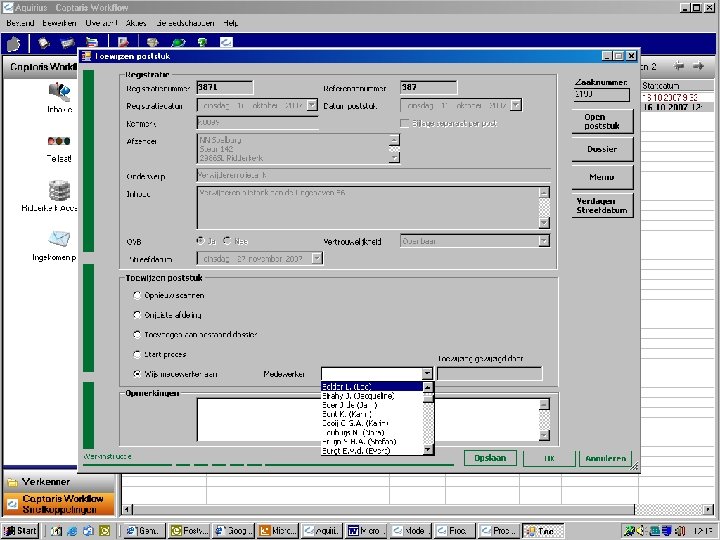Switch to the Aquiri... taskbar button
Image resolution: width=720 pixels, height=540 pixels.
click(x=321, y=531)
